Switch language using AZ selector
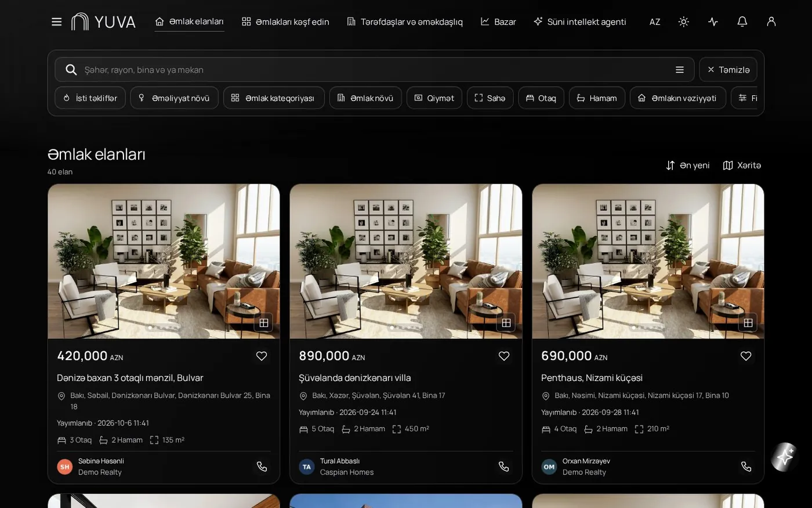 655,22
